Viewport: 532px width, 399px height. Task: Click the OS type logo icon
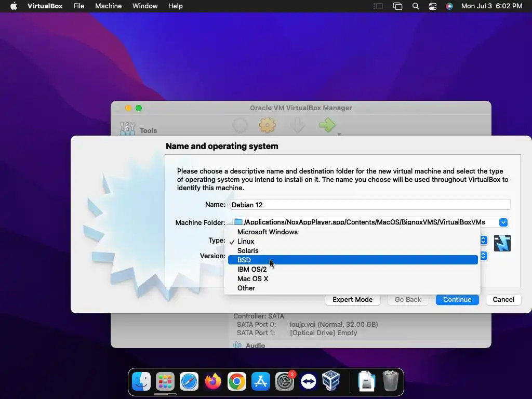502,243
